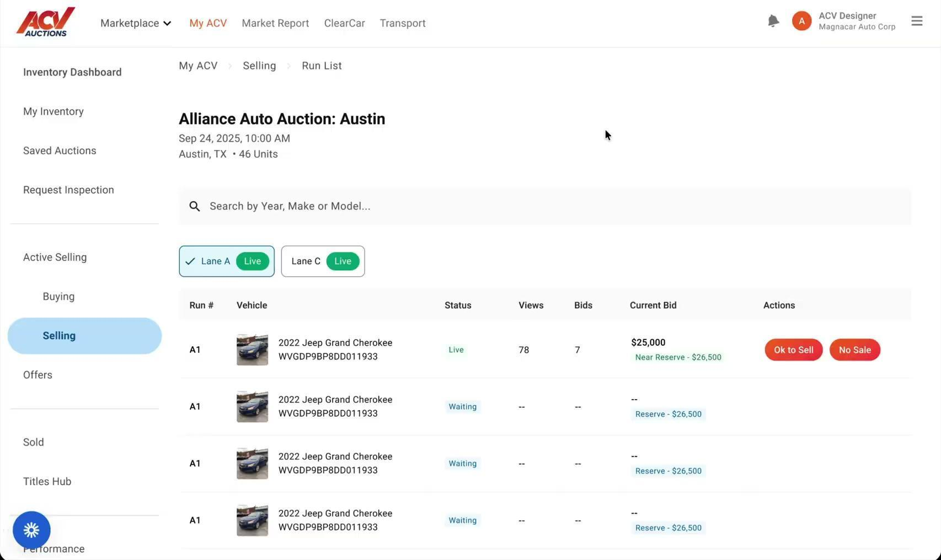Image resolution: width=941 pixels, height=560 pixels.
Task: Click Active Selling in sidebar
Action: [55, 257]
